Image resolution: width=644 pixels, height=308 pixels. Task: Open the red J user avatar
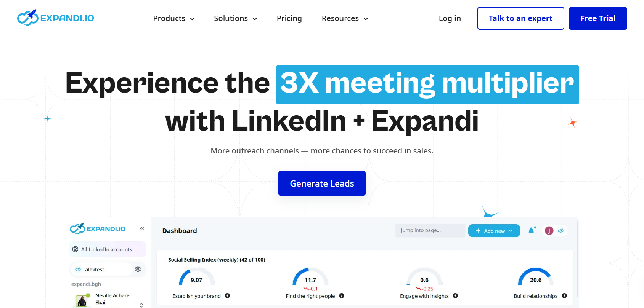[x=549, y=231]
